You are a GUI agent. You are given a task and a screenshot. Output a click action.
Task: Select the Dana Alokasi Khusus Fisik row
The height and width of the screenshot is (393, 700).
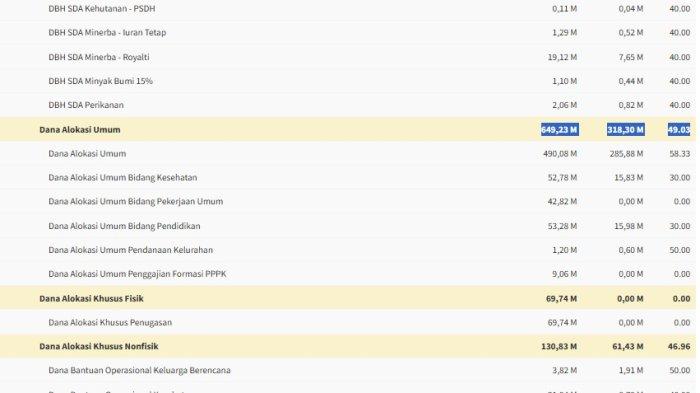(x=348, y=298)
